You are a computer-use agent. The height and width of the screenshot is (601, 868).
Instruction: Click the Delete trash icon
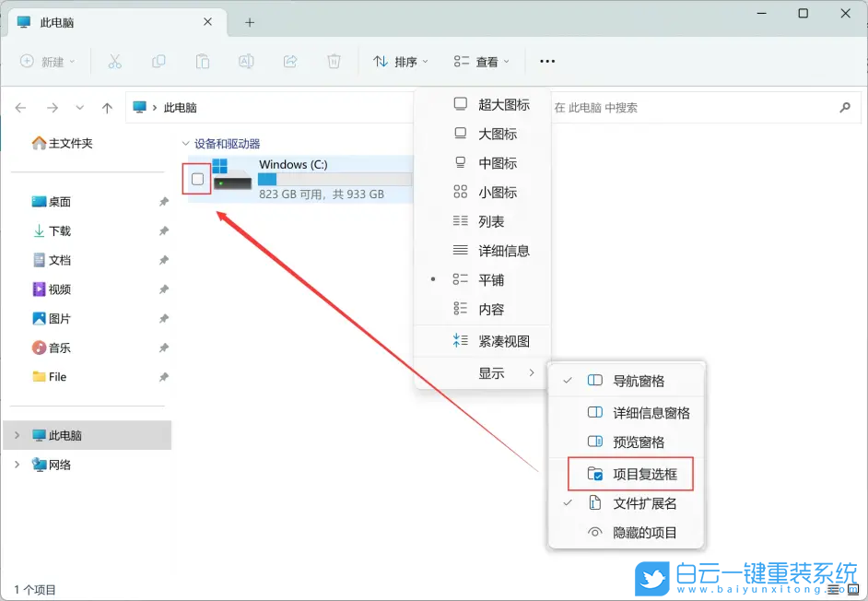[334, 61]
